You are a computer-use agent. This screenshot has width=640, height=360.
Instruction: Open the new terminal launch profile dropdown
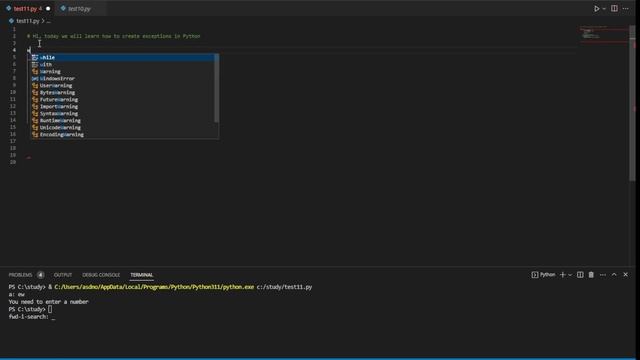pos(570,275)
